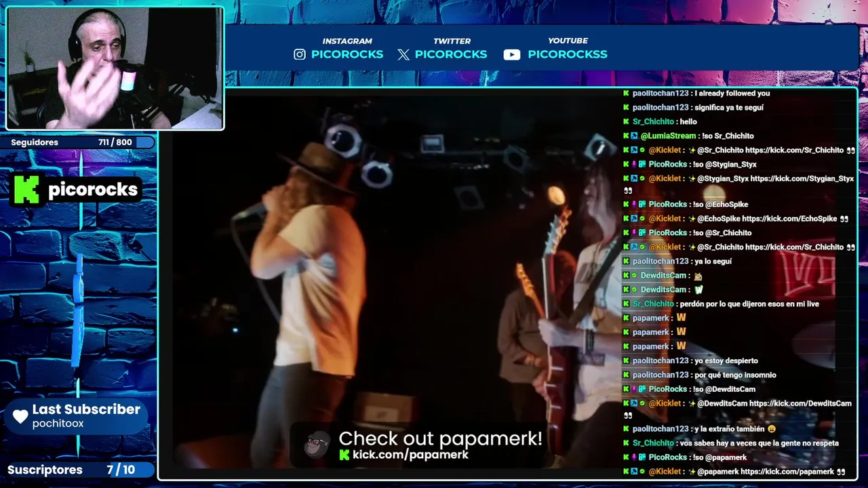Click the 'picorocks' channel name label

pyautogui.click(x=93, y=190)
